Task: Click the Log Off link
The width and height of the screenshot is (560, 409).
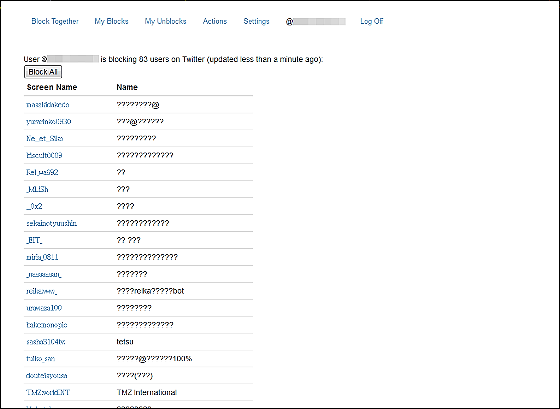Action: point(372,21)
